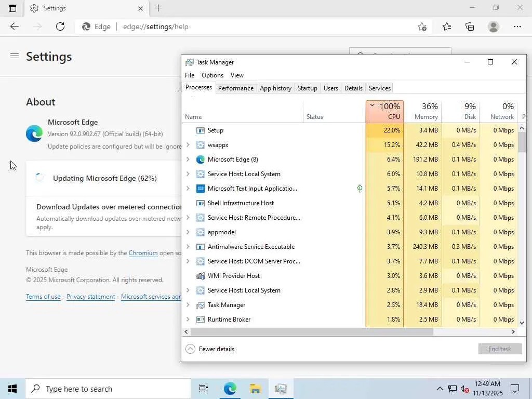Click the taskbar clock showing 12:49 AM
This screenshot has width=532, height=399.
coord(487,389)
